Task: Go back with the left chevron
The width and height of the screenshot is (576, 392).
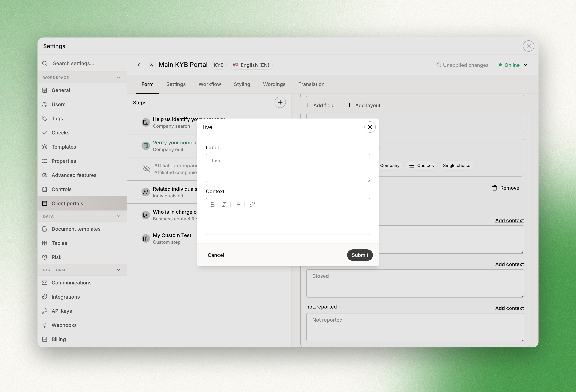Action: click(x=139, y=65)
